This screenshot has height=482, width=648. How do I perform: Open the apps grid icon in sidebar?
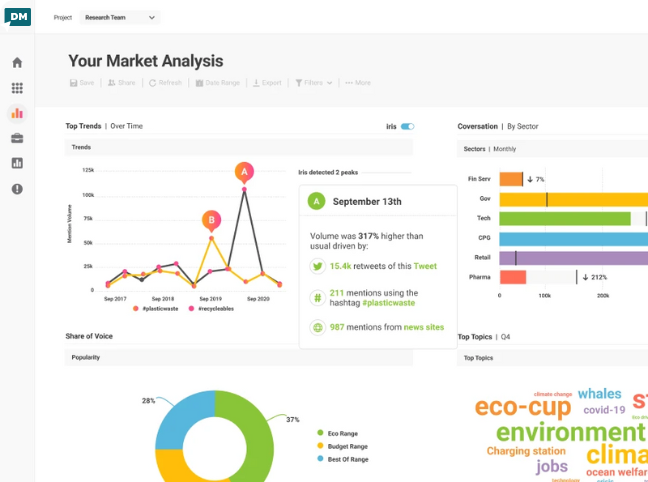(x=17, y=88)
